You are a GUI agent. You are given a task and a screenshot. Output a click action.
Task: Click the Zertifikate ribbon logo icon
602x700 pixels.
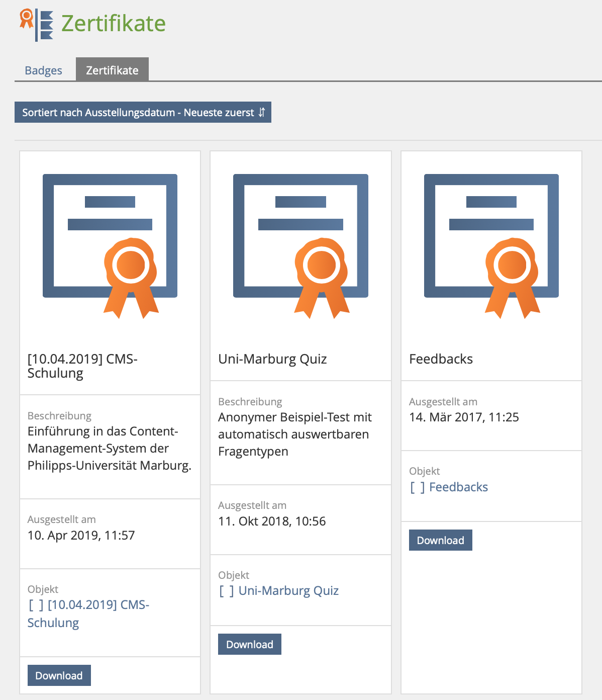36,25
